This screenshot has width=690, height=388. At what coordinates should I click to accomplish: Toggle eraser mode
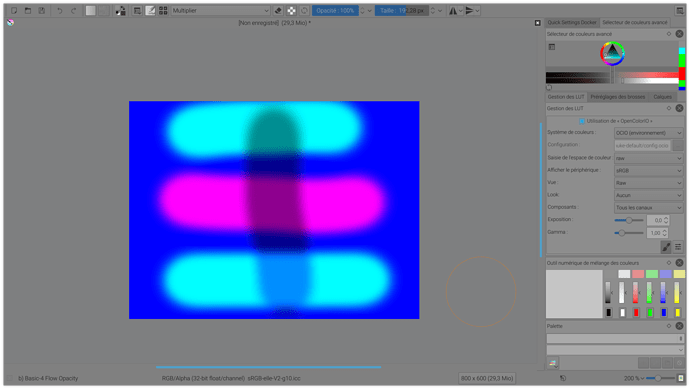click(x=278, y=11)
